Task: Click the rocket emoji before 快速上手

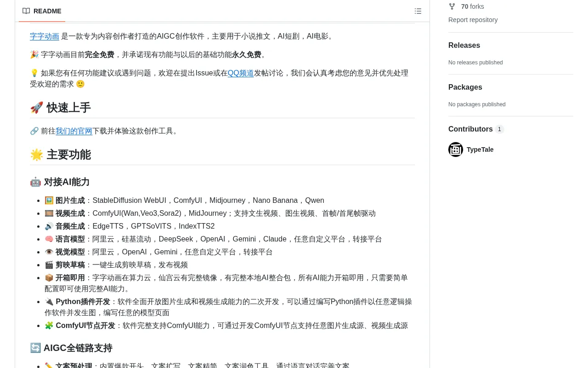Action: coord(36,108)
